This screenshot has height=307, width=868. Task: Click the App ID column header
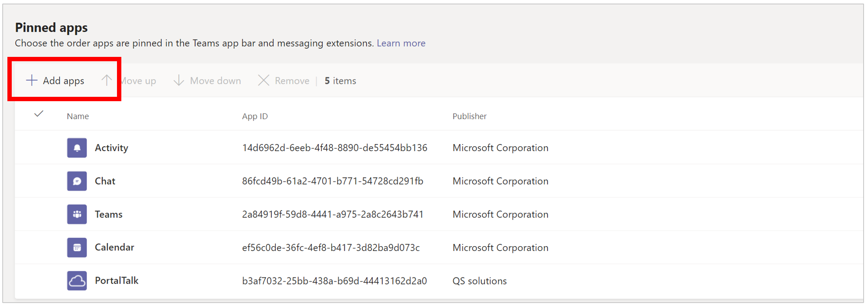(x=255, y=116)
